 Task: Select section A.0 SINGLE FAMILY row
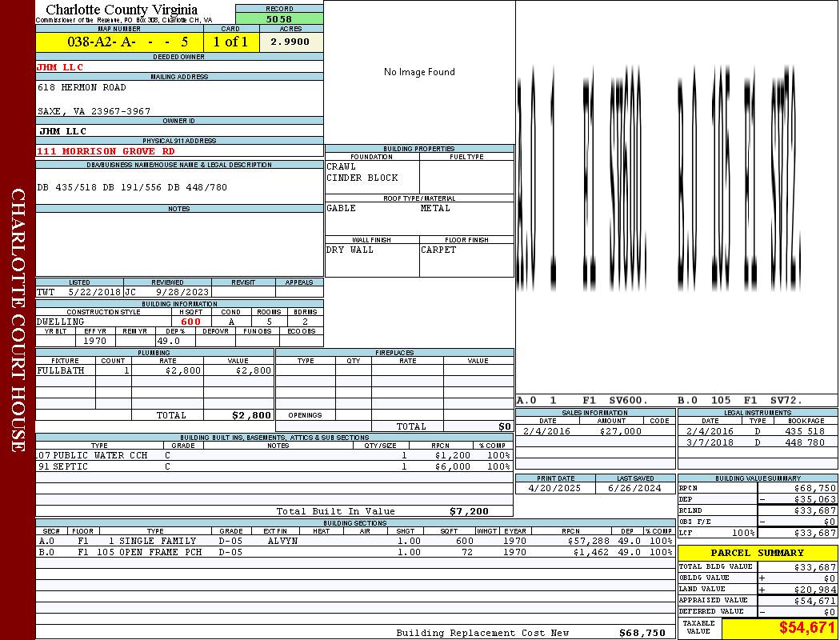(356, 542)
